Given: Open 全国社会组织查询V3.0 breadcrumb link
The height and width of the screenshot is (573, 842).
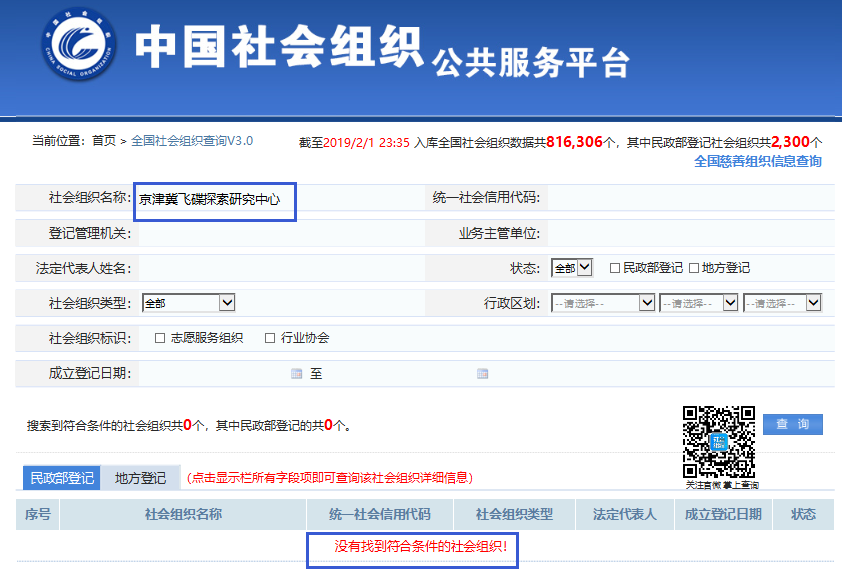Looking at the screenshot, I should coord(192,141).
